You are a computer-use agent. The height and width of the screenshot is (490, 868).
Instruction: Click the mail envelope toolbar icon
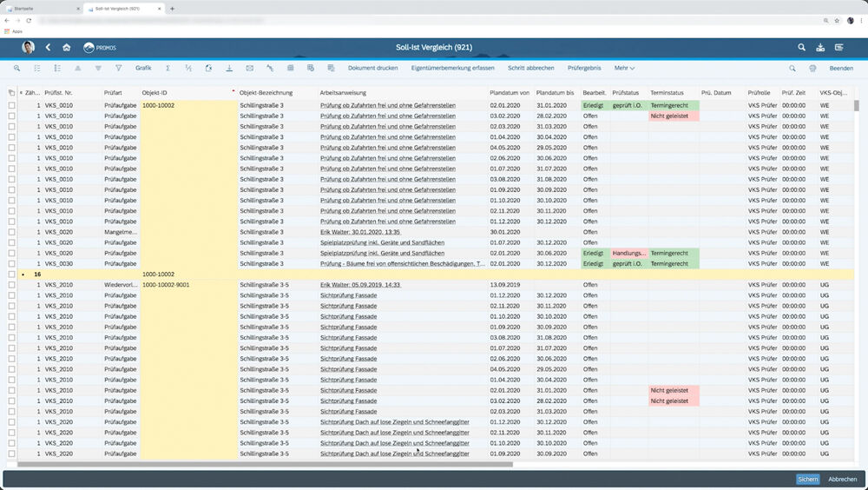(x=250, y=68)
